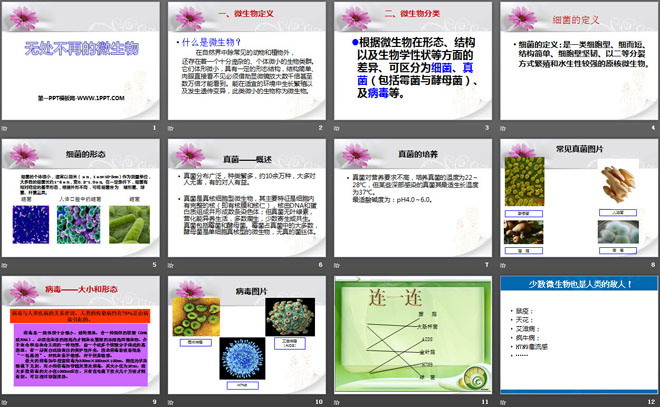Image resolution: width=660 pixels, height=407 pixels.
Task: Click slide number label "6"
Action: [320, 265]
